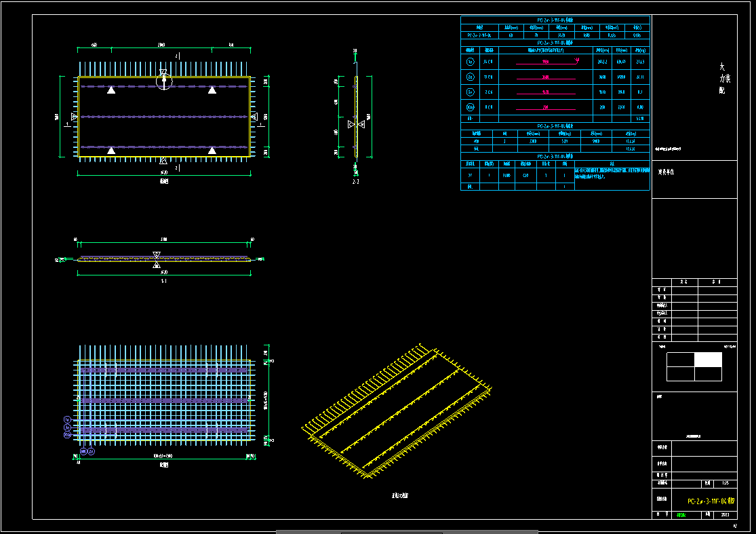
Task: Select the top triangle marker on the 1-1 section
Action: tap(156, 254)
